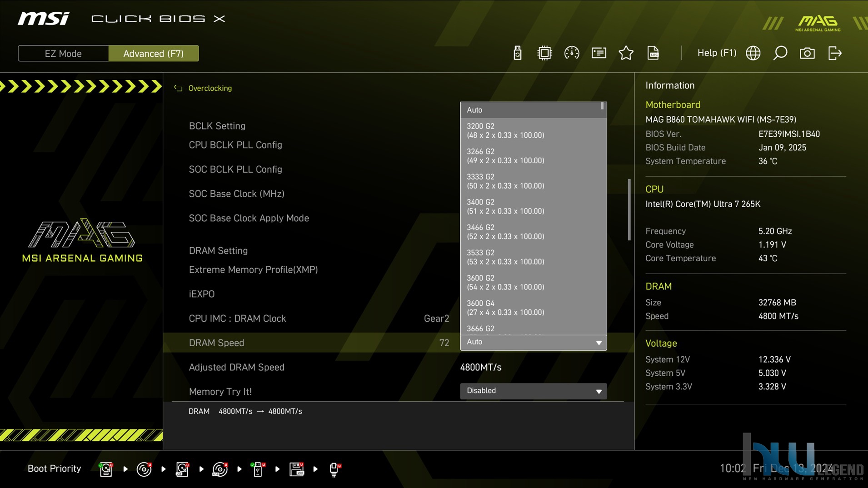This screenshot has height=488, width=868.
Task: Select SOC Base Clock Apply Mode
Action: click(249, 218)
